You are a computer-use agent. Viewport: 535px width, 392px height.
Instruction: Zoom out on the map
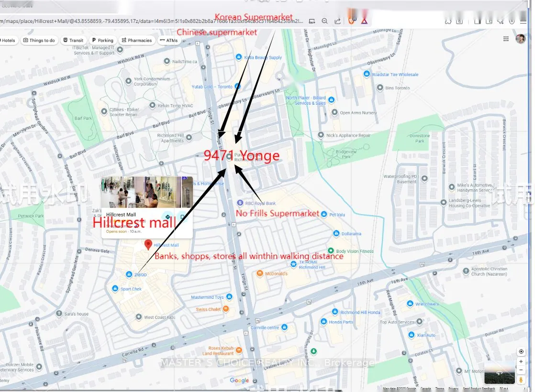[x=521, y=370]
